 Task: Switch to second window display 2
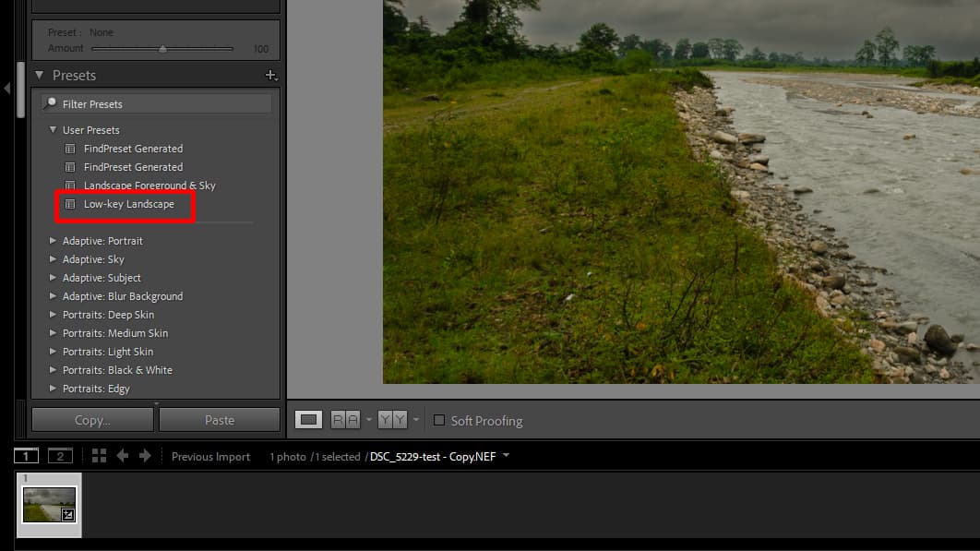[61, 456]
